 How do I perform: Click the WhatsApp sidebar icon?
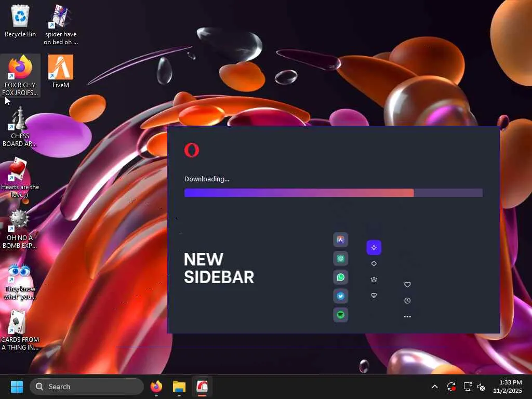point(340,277)
